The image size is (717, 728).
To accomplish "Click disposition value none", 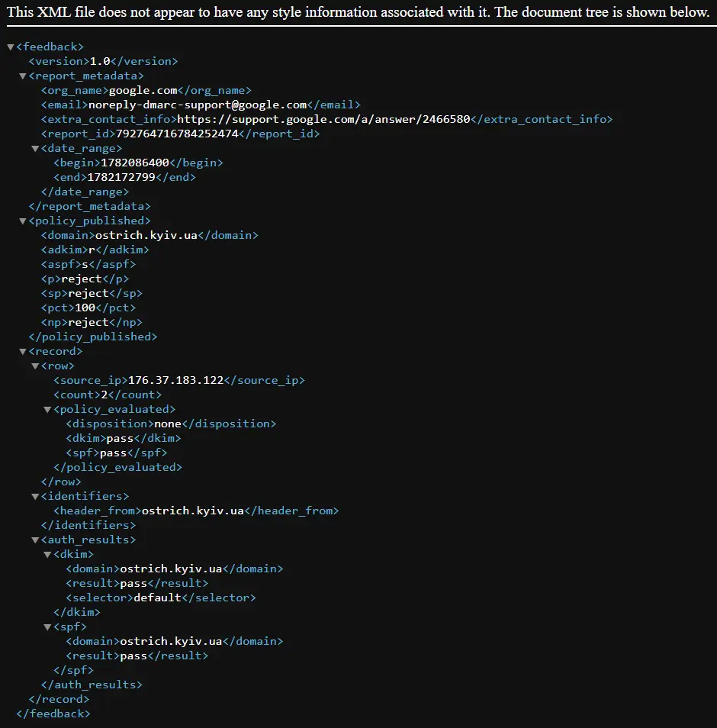I will pos(168,424).
